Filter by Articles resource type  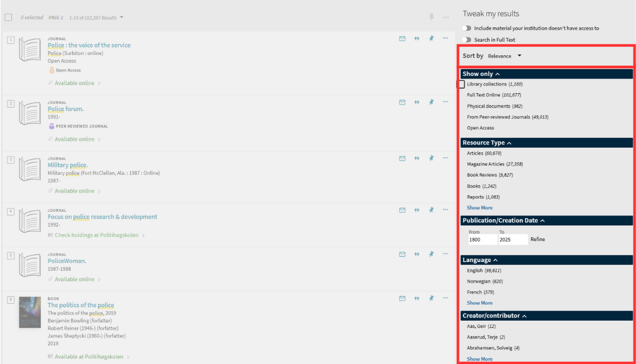coord(484,153)
